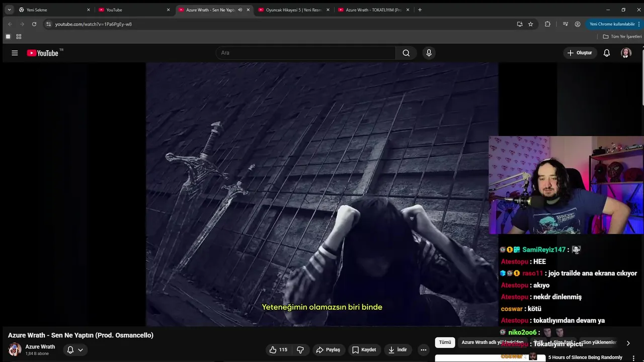This screenshot has width=644, height=362.
Task: Bookmark this page with star icon
Action: (530, 24)
